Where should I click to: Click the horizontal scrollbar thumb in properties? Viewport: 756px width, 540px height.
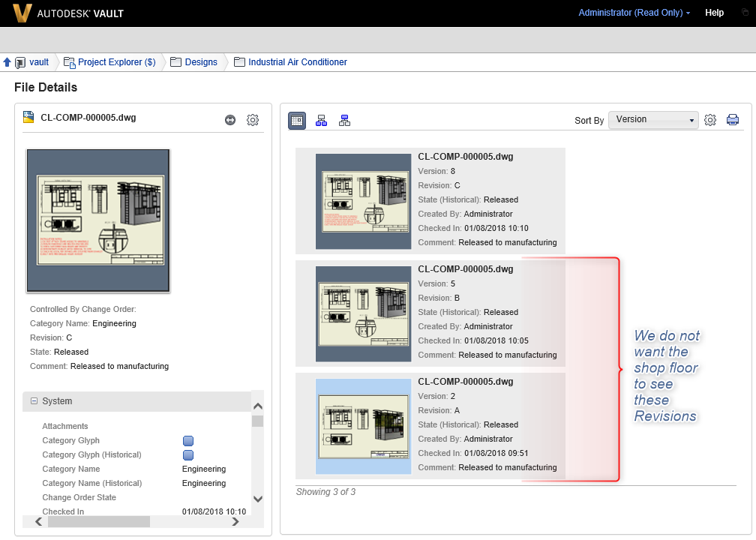99,522
